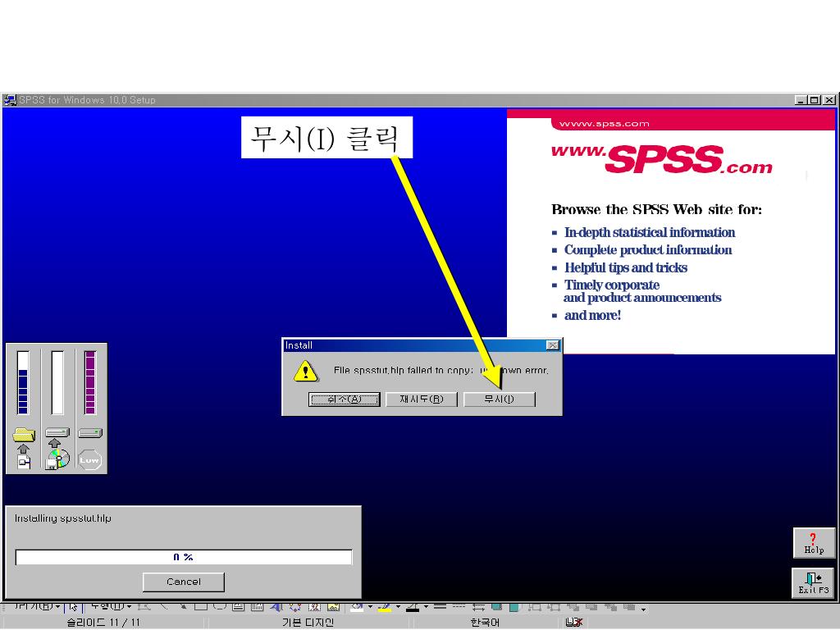Close the SPSS Setup window
The width and height of the screenshot is (840, 630).
point(829,100)
